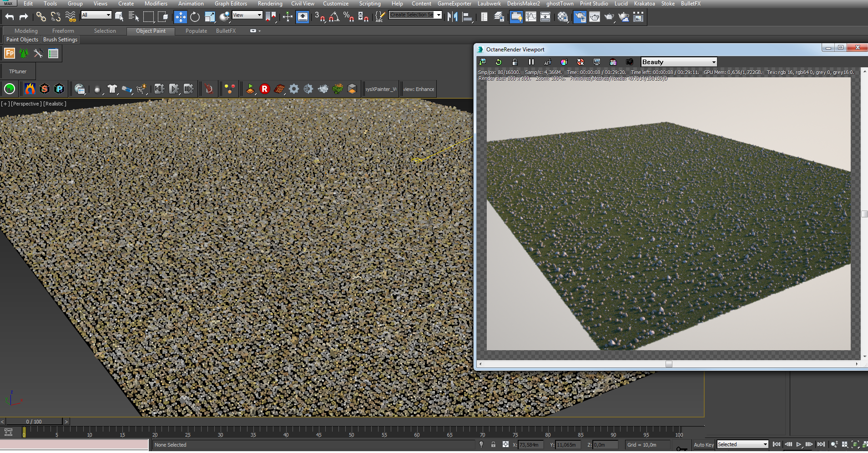868x453 pixels.
Task: Click the Redo arrow icon
Action: 24,17
